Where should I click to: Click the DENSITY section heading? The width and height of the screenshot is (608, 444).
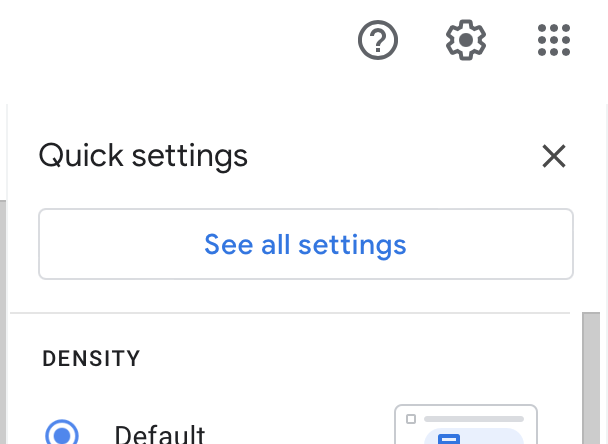(x=91, y=358)
